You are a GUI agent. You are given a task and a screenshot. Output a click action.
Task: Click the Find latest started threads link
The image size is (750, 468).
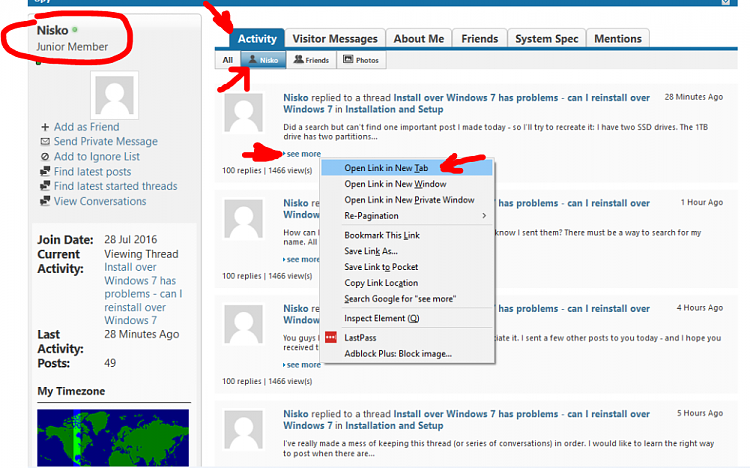click(115, 186)
